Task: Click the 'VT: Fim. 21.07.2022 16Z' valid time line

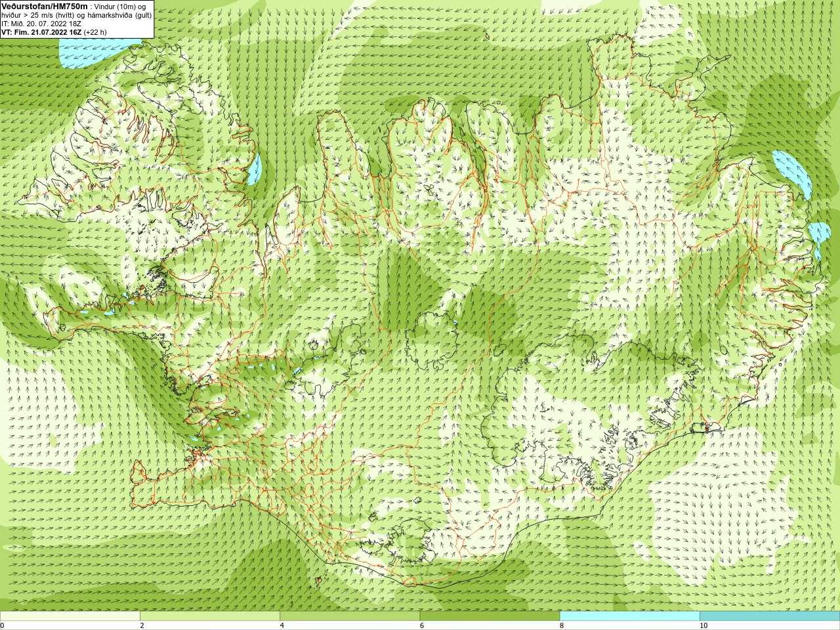Action: click(54, 31)
